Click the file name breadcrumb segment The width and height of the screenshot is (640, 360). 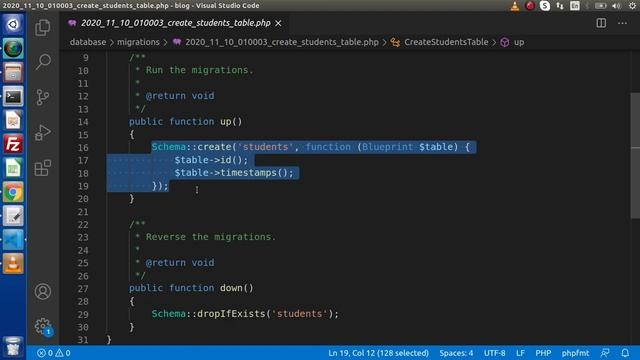[x=282, y=42]
